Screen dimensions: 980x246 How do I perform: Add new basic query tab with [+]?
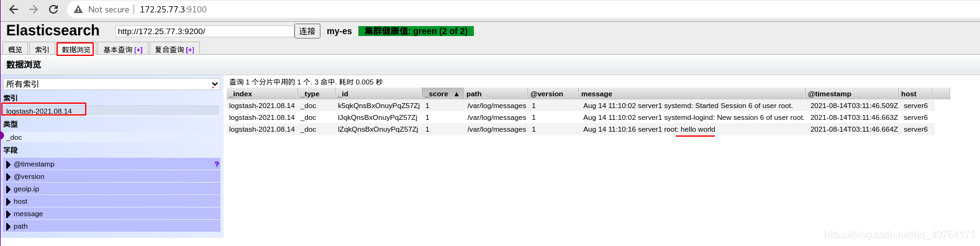tap(138, 50)
